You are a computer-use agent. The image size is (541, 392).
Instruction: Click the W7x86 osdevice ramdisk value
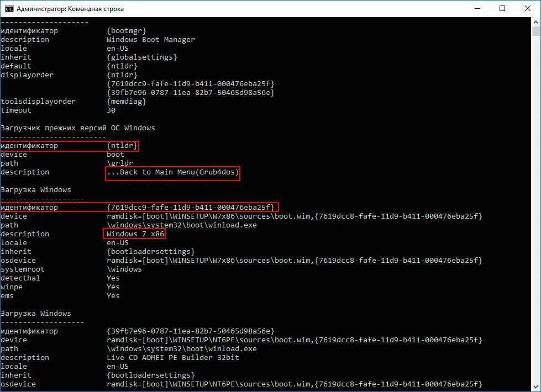tap(295, 260)
